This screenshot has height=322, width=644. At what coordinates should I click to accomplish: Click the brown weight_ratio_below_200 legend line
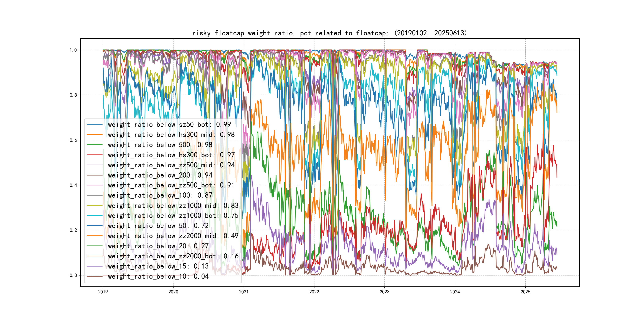95,175
